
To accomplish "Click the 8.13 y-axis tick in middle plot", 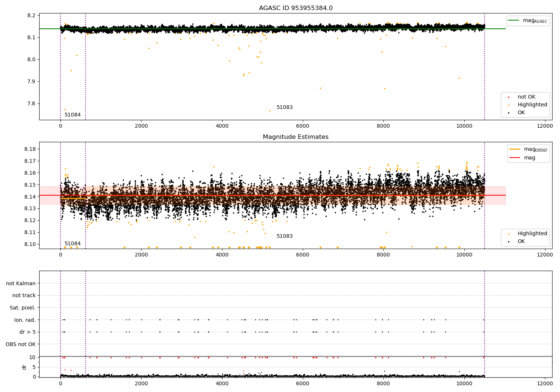I will tap(30, 209).
